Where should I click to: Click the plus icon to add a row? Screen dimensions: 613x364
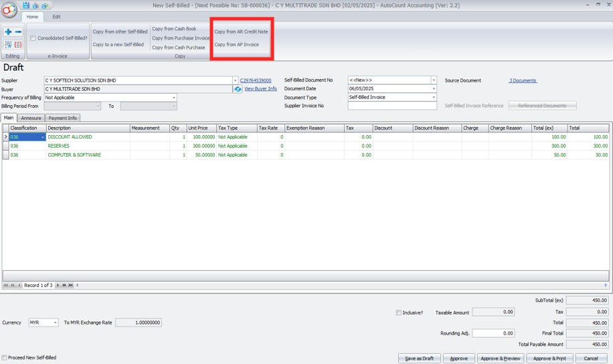coord(8,32)
